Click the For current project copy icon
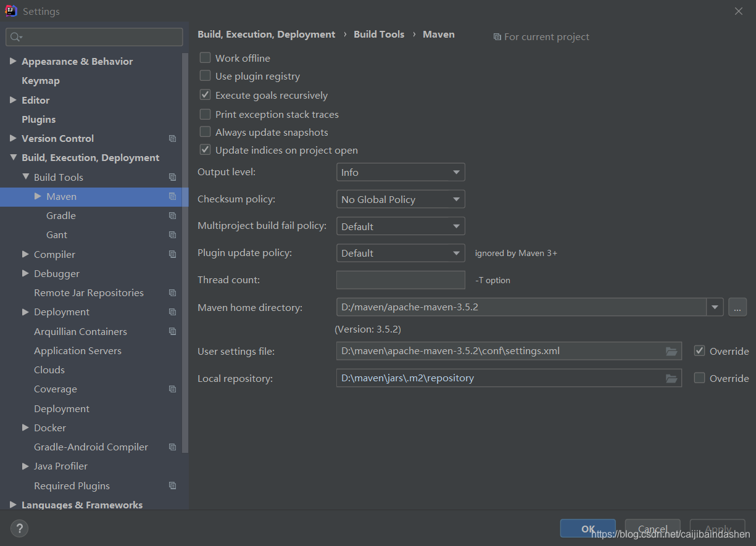Viewport: 756px width, 546px height. pos(497,37)
